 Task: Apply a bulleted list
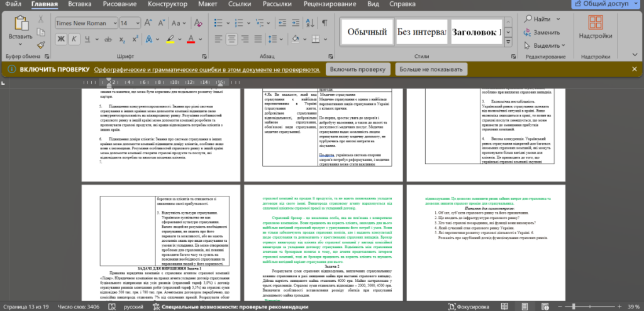pyautogui.click(x=216, y=23)
